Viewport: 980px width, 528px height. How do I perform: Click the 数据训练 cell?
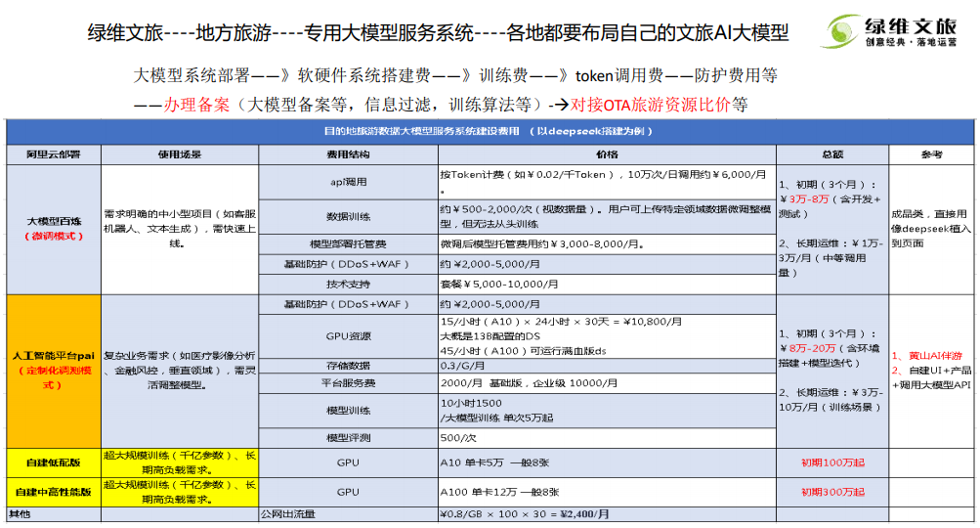[348, 217]
